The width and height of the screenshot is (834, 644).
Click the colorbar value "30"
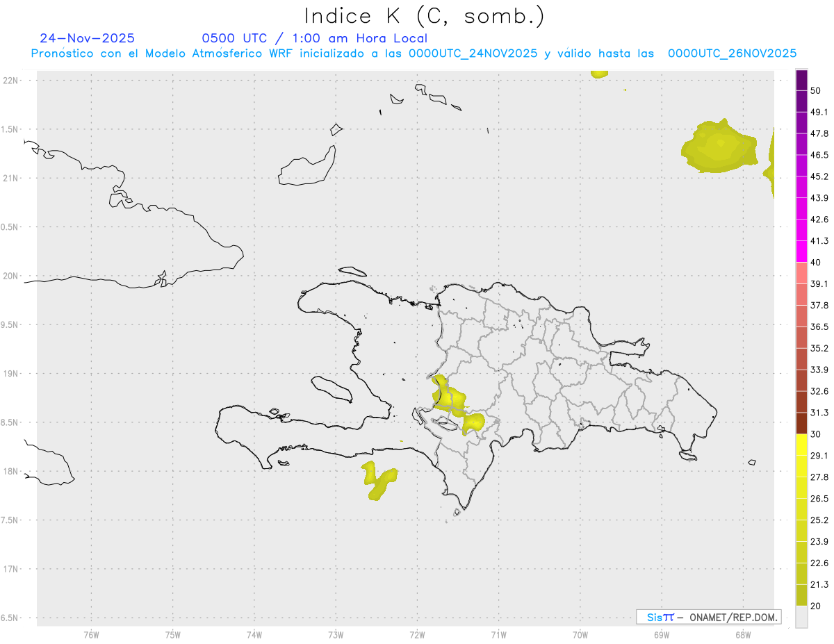(x=816, y=434)
